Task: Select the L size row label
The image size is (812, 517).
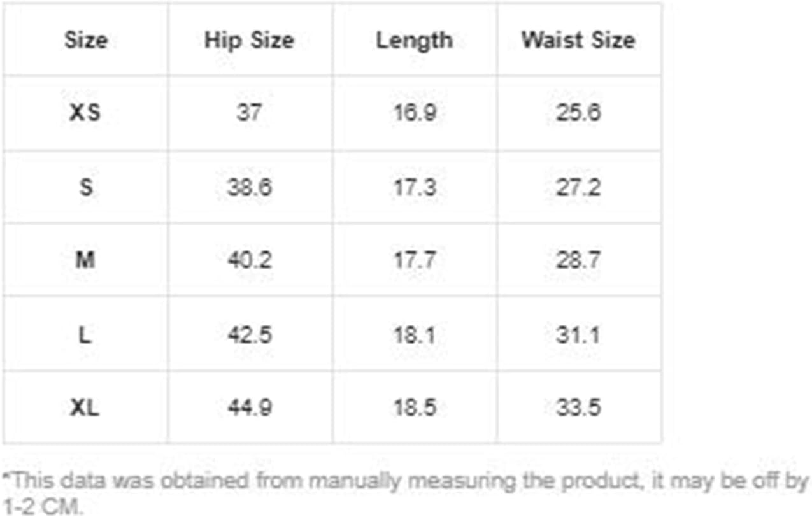Action: pyautogui.click(x=85, y=334)
